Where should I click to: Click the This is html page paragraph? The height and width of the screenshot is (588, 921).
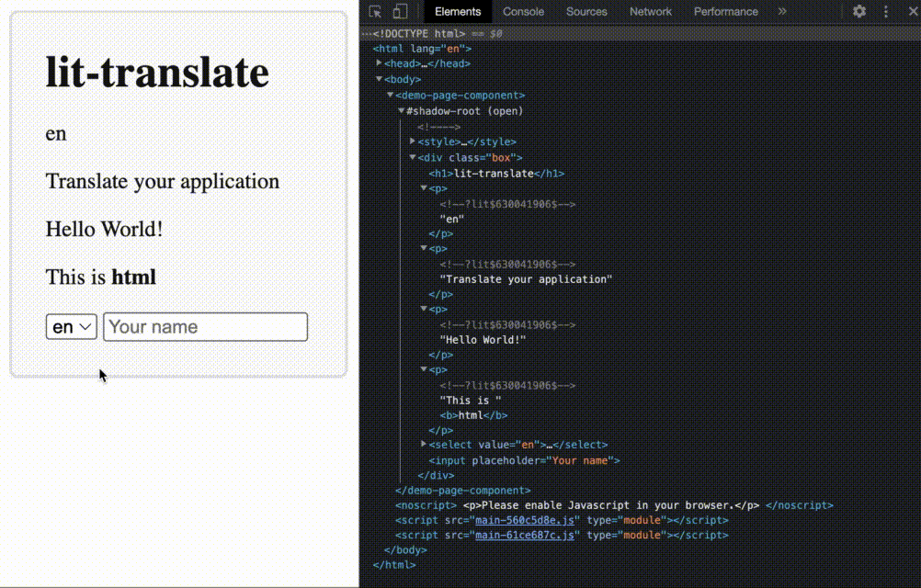[100, 277]
